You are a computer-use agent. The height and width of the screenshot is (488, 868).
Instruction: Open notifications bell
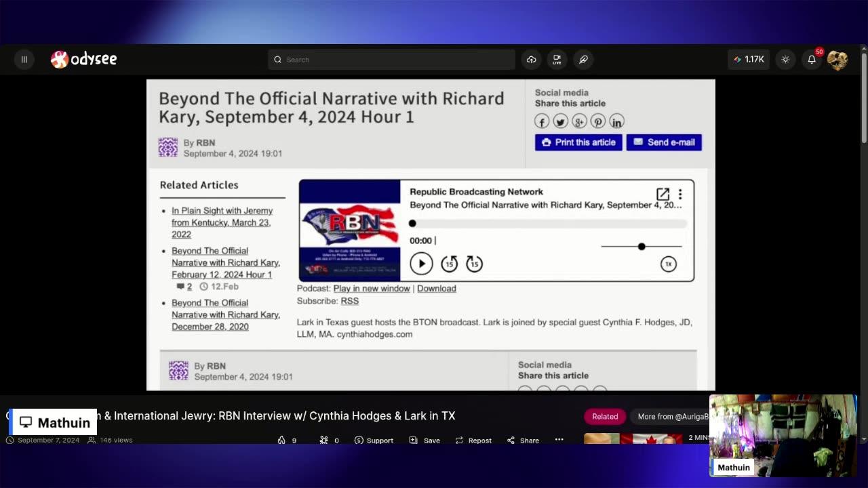pyautogui.click(x=812, y=60)
